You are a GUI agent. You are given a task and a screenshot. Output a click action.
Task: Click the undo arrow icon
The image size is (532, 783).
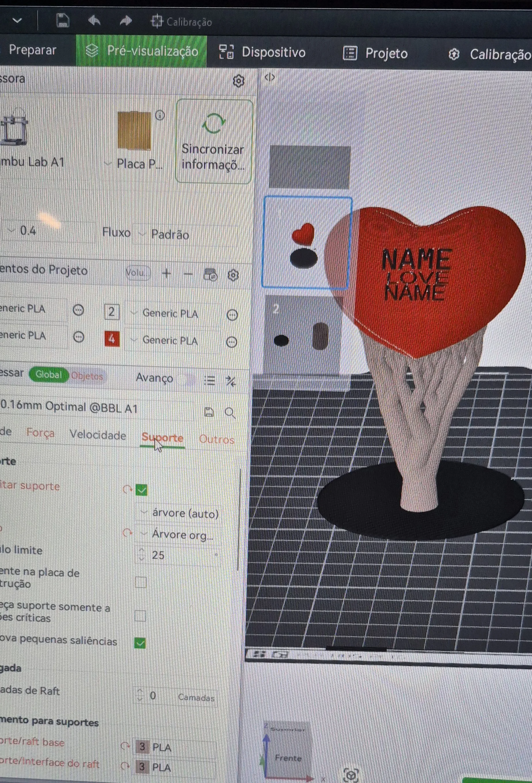tap(94, 21)
